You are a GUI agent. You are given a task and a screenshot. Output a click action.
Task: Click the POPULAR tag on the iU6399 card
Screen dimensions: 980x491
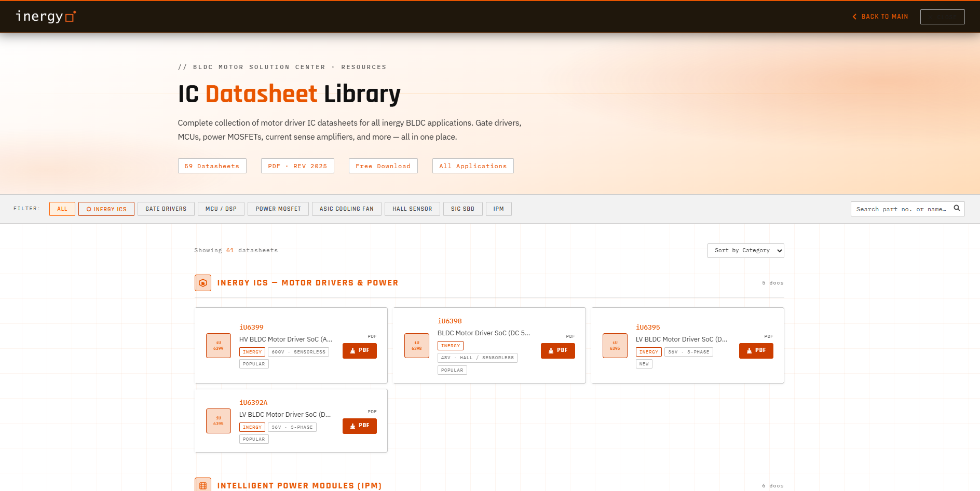coord(254,364)
